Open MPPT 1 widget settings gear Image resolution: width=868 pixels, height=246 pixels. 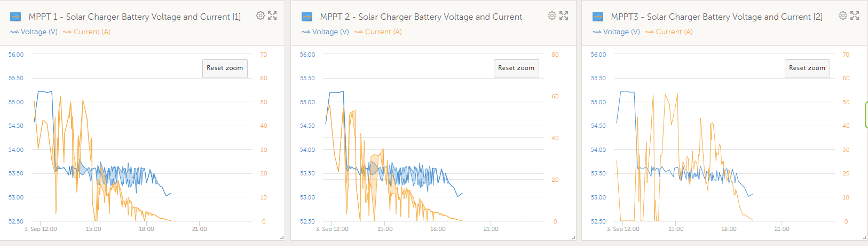pos(261,16)
